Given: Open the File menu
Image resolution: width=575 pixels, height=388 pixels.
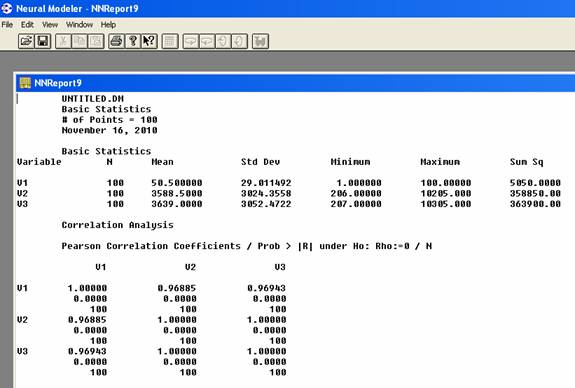Looking at the screenshot, I should tap(7, 25).
